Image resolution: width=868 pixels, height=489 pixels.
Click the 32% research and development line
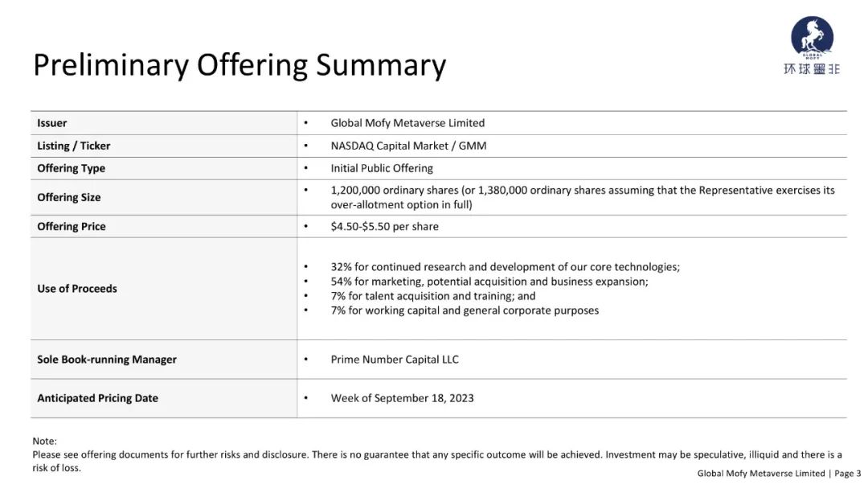click(x=505, y=267)
